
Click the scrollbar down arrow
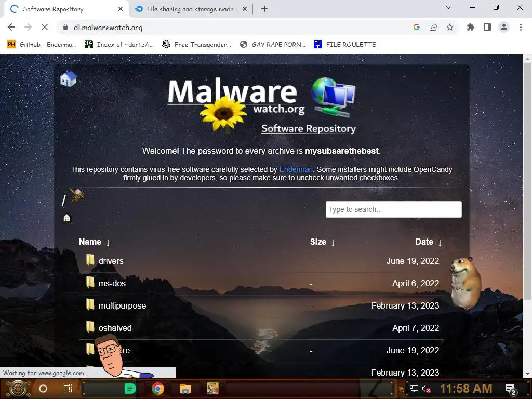click(527, 374)
